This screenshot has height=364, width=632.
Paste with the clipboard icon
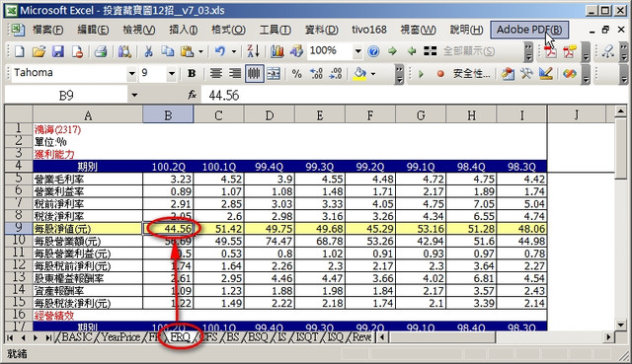tap(187, 51)
